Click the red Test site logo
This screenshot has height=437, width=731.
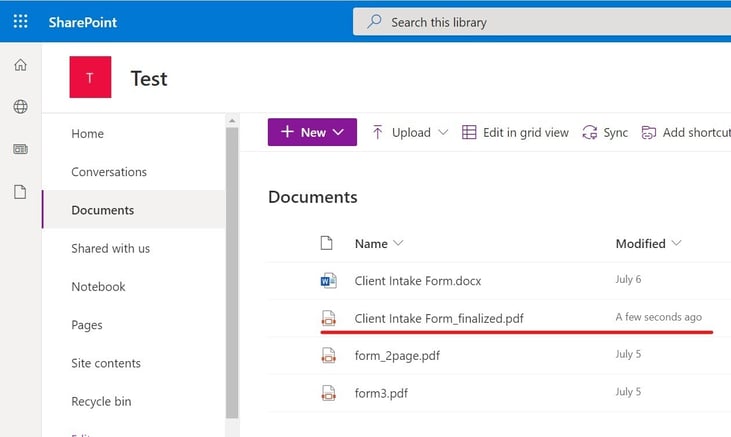click(x=90, y=77)
